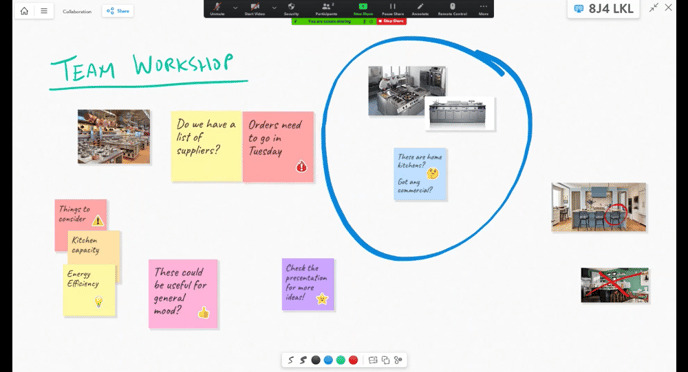Choose the sticky note tool icon

[x=373, y=360]
